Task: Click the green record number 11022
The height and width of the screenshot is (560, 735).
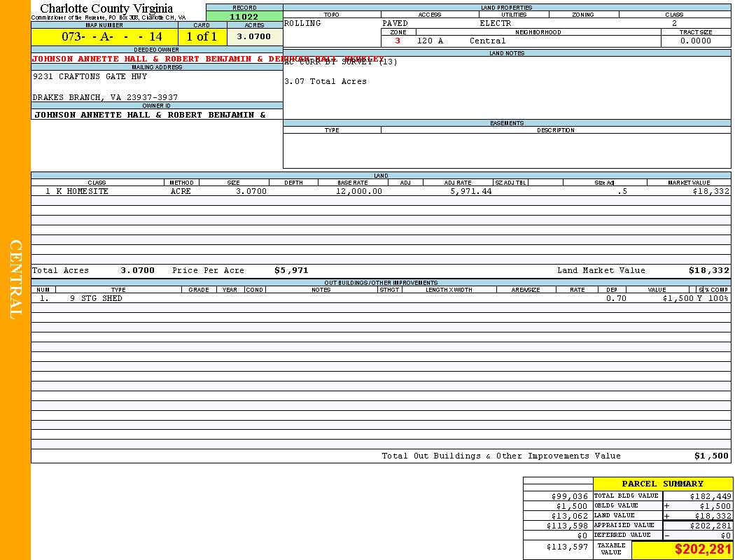Action: click(244, 17)
